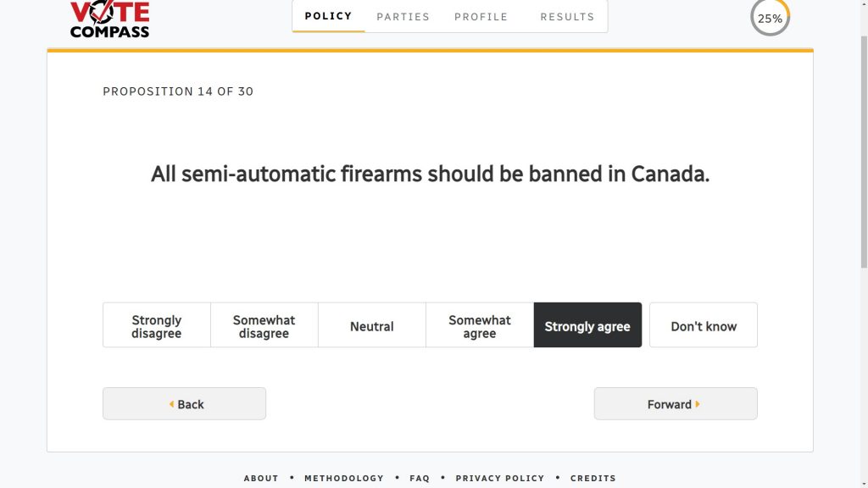Viewport: 868px width, 488px height.
Task: Visit the FAQ link
Action: tap(420, 478)
